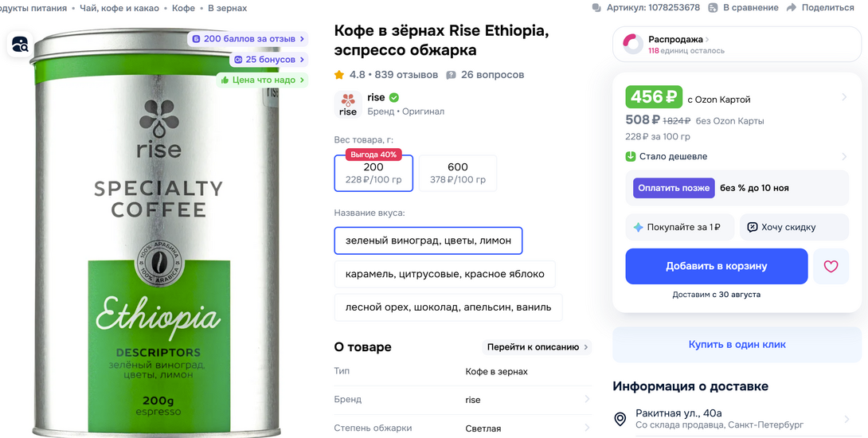Click the rise brand logo
This screenshot has height=438, width=868.
point(348,104)
